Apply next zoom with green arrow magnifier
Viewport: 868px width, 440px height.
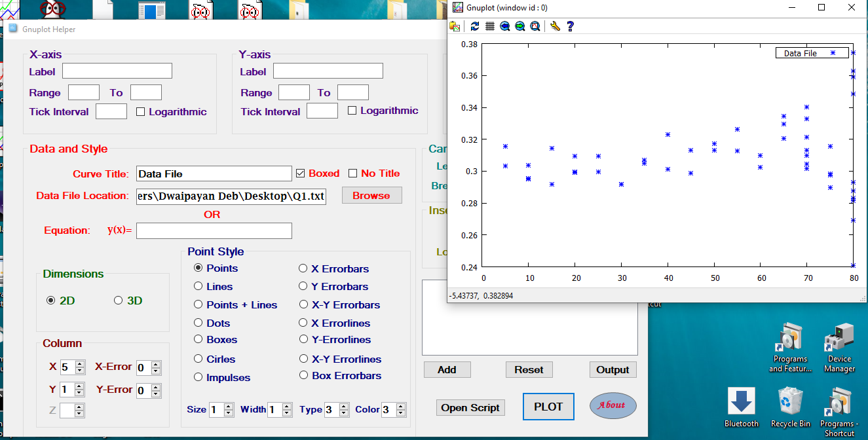[x=520, y=26]
